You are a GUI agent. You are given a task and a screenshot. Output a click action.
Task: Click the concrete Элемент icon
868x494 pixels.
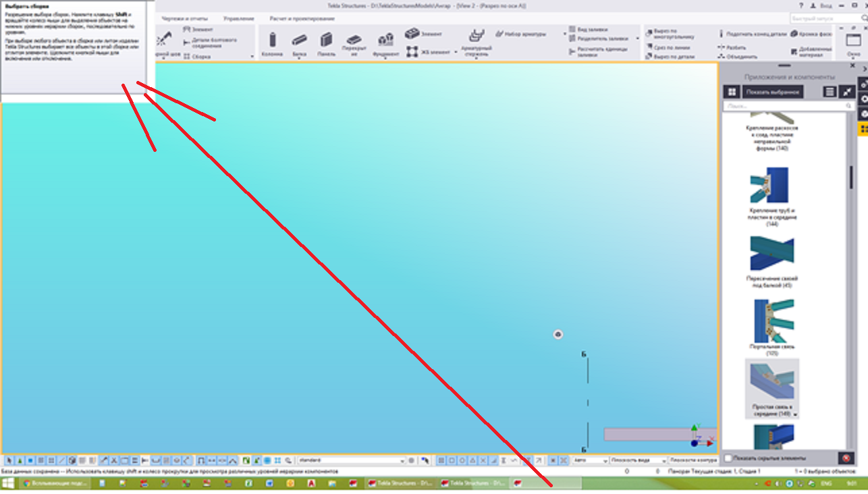[423, 34]
